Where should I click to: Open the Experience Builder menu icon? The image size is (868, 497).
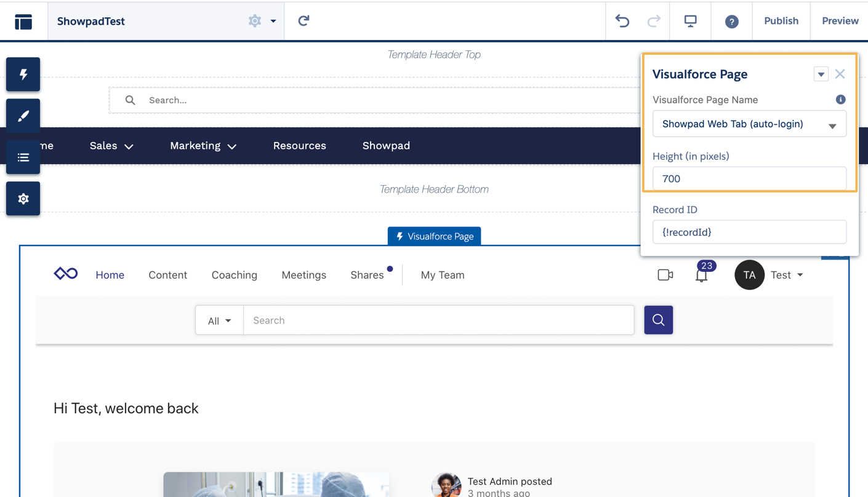23,22
